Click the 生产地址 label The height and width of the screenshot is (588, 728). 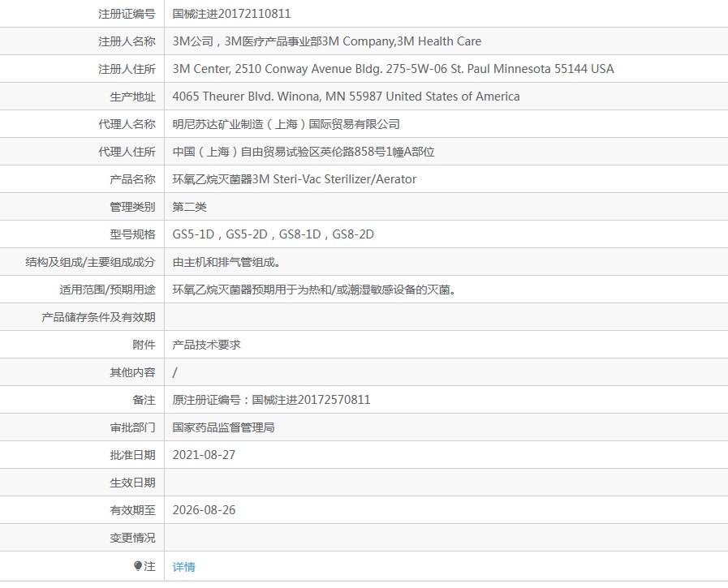click(x=132, y=97)
